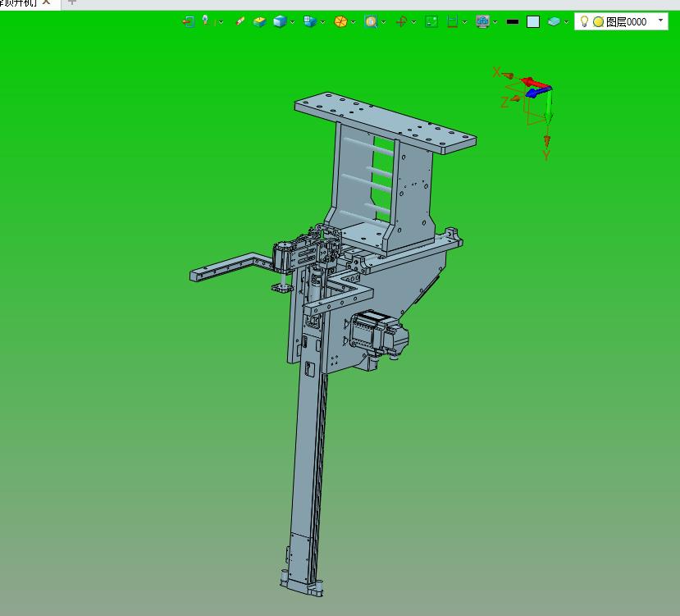Screen dimensions: 680x616
Task: Open the 图层0000 layer dropdown
Action: click(x=660, y=21)
